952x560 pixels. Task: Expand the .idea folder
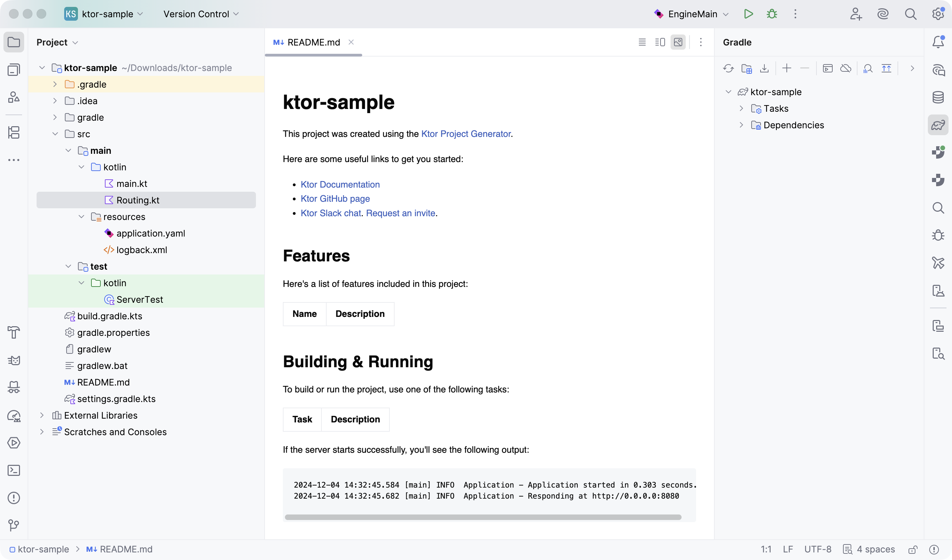[x=55, y=101]
